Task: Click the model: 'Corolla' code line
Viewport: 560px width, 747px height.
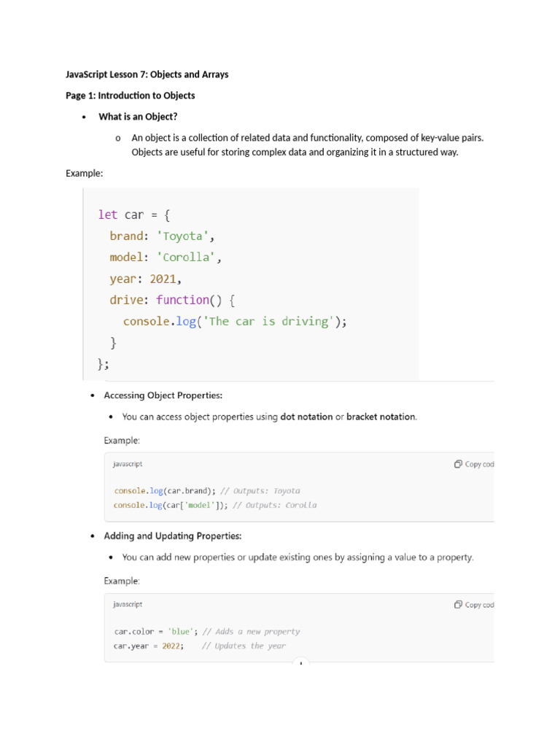Action: 166,258
